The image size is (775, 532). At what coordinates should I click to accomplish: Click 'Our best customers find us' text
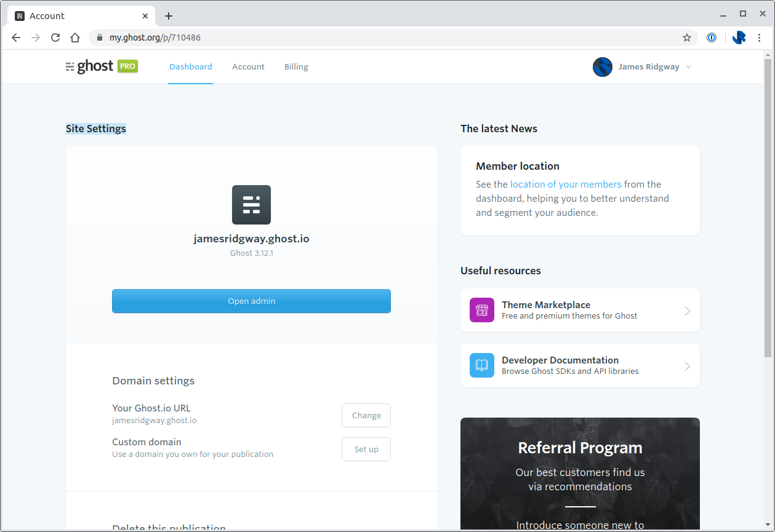pos(580,472)
